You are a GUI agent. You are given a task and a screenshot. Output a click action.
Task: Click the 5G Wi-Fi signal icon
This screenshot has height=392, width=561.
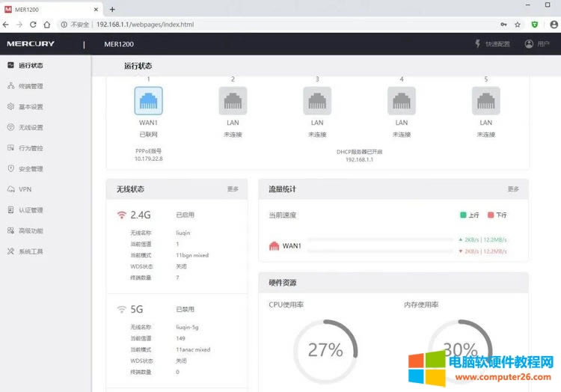[121, 309]
